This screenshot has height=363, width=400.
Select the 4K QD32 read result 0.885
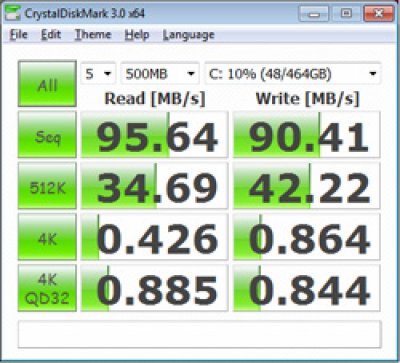[x=155, y=288]
